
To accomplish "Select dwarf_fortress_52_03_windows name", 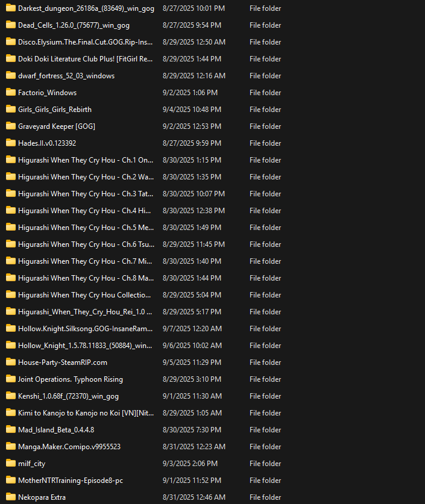I will point(66,76).
